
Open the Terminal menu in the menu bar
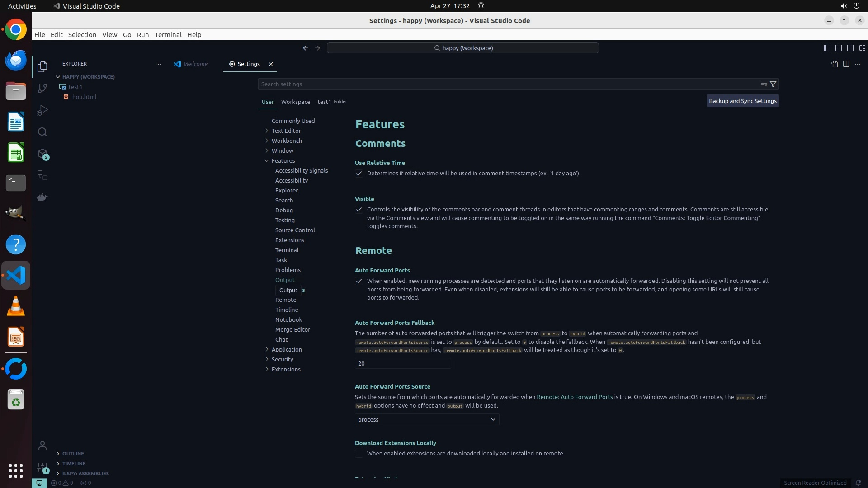[x=168, y=35]
